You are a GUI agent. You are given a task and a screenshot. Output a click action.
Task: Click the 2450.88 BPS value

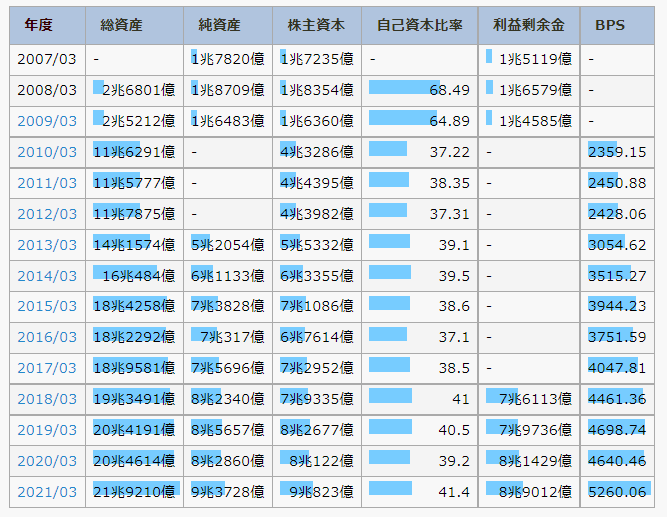[617, 183]
